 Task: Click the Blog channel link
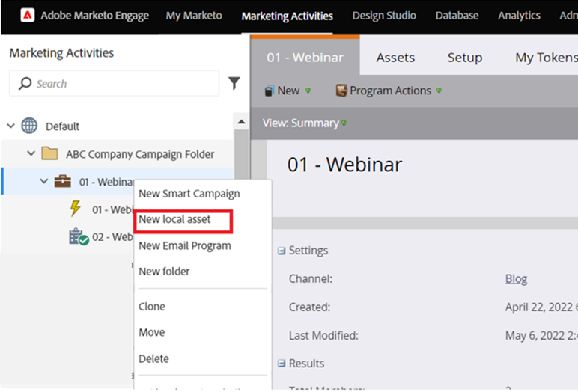516,279
